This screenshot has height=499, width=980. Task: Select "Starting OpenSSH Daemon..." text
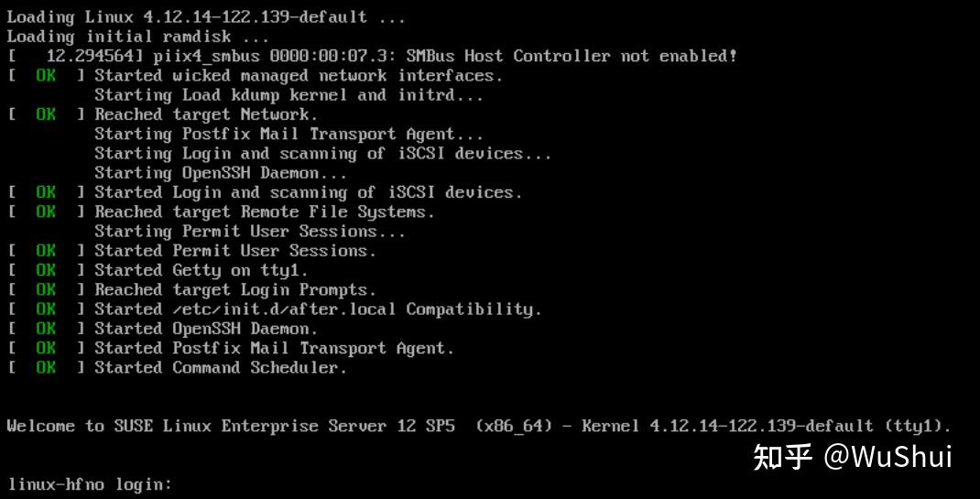click(221, 173)
